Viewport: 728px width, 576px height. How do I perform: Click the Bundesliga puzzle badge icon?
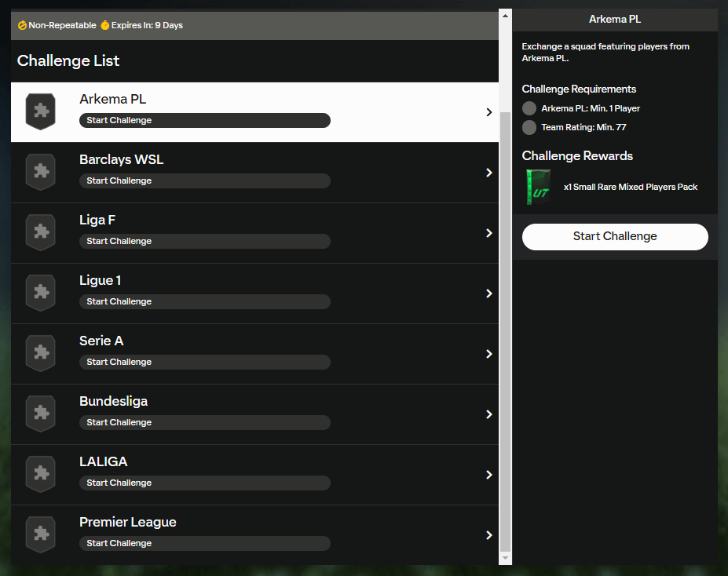point(41,414)
